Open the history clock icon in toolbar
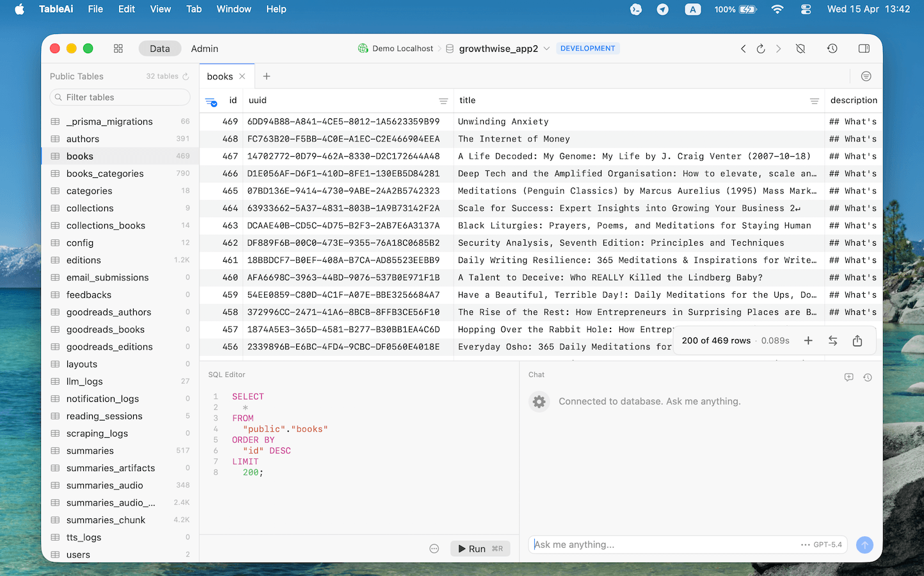The image size is (924, 576). coord(832,49)
